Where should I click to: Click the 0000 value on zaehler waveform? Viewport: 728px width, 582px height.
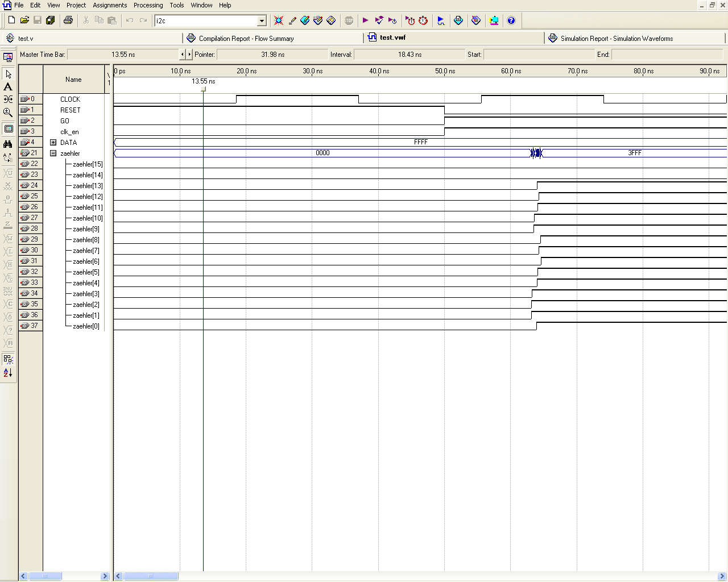point(322,153)
